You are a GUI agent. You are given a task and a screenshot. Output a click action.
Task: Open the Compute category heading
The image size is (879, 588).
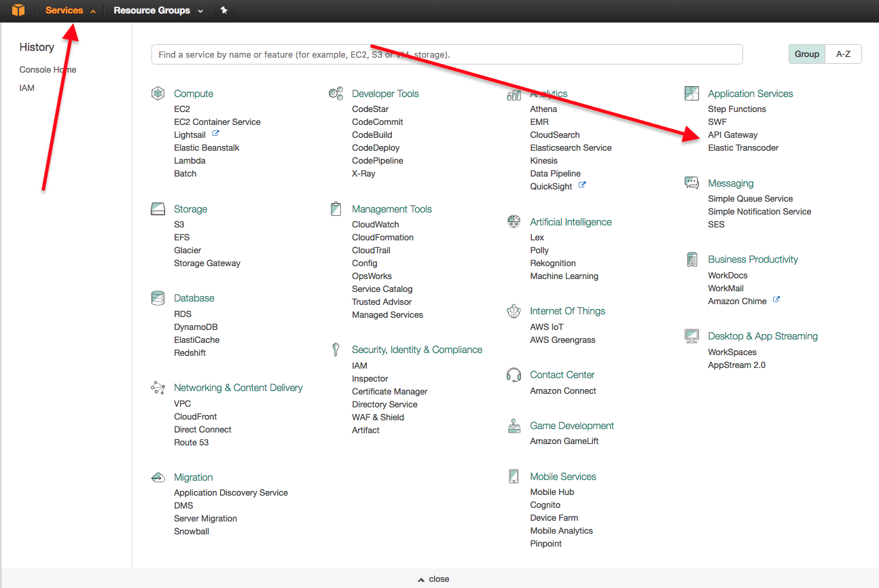[x=194, y=94]
